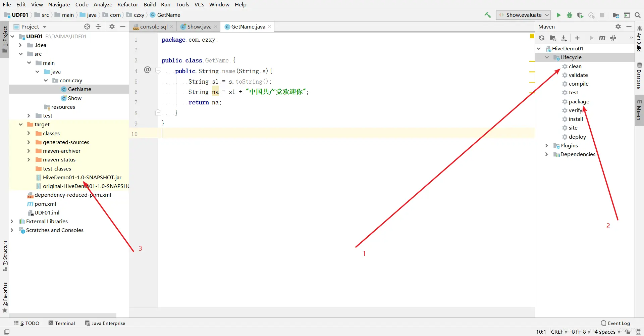Switch to the console.sql tab
The width and height of the screenshot is (644, 336).
click(153, 27)
